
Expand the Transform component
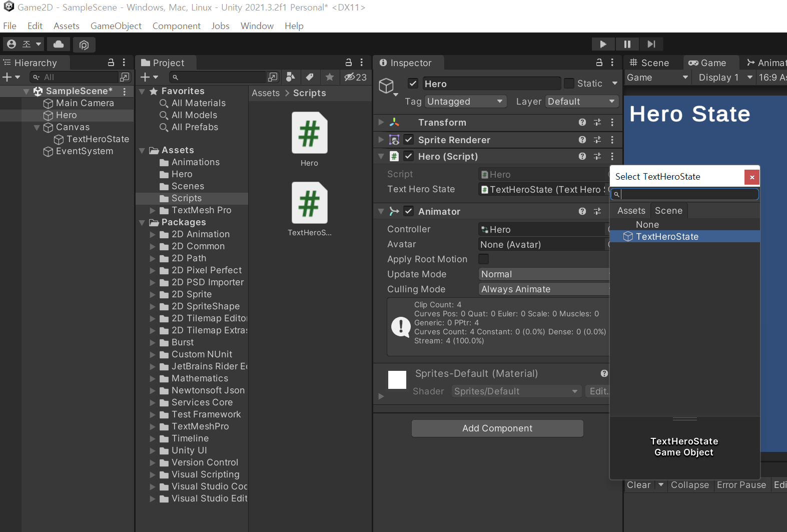coord(381,122)
